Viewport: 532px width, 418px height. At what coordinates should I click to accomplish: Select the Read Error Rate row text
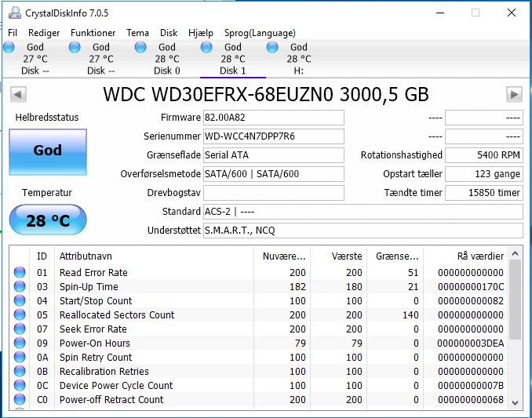point(93,273)
